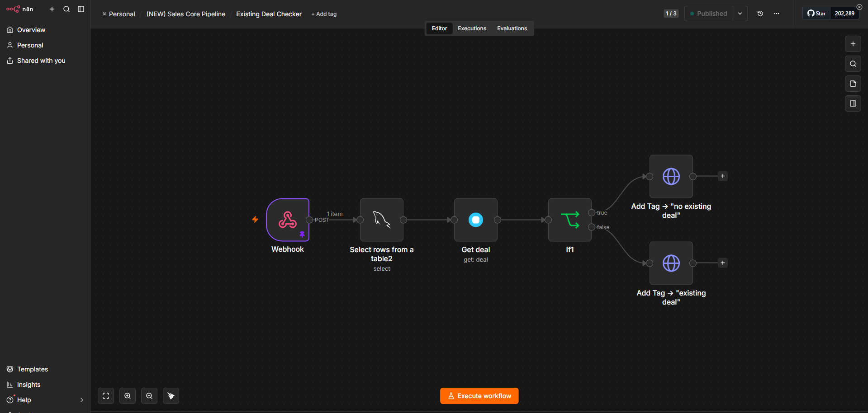Fit workflow to view
This screenshot has width=868, height=413.
(x=106, y=396)
